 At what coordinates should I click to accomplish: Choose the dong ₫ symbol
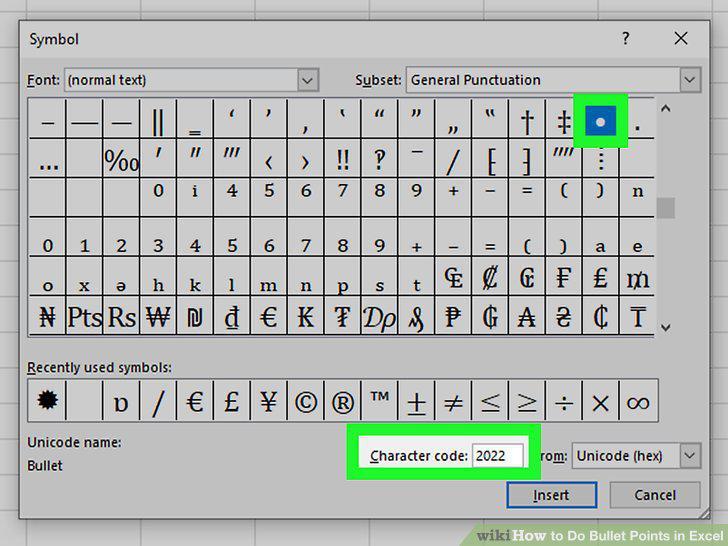(x=232, y=316)
